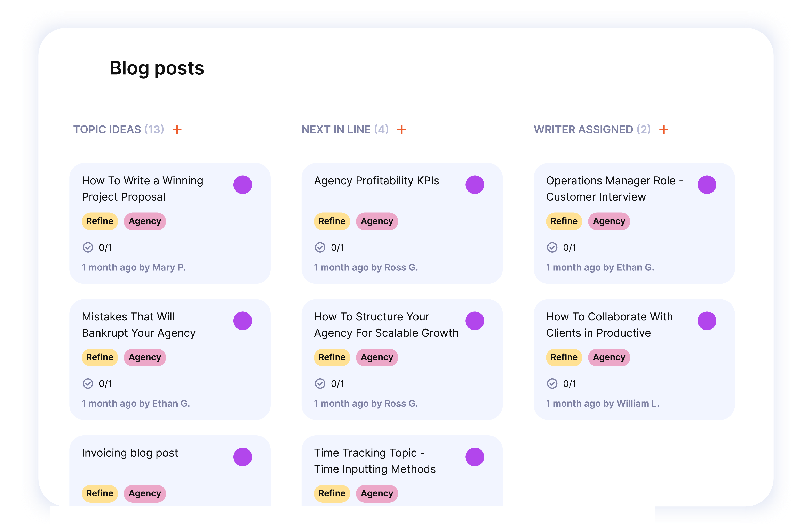Open the Refine tag on Winning Project Proposal card
The image size is (812, 528).
100,221
